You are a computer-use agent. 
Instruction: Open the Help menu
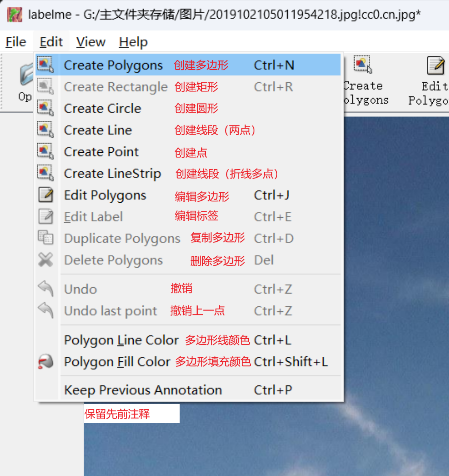(133, 42)
